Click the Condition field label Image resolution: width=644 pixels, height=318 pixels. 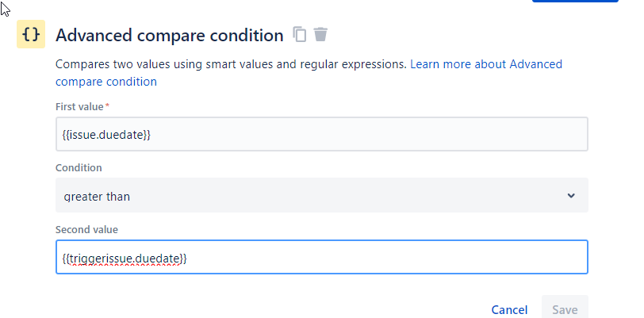coord(79,168)
